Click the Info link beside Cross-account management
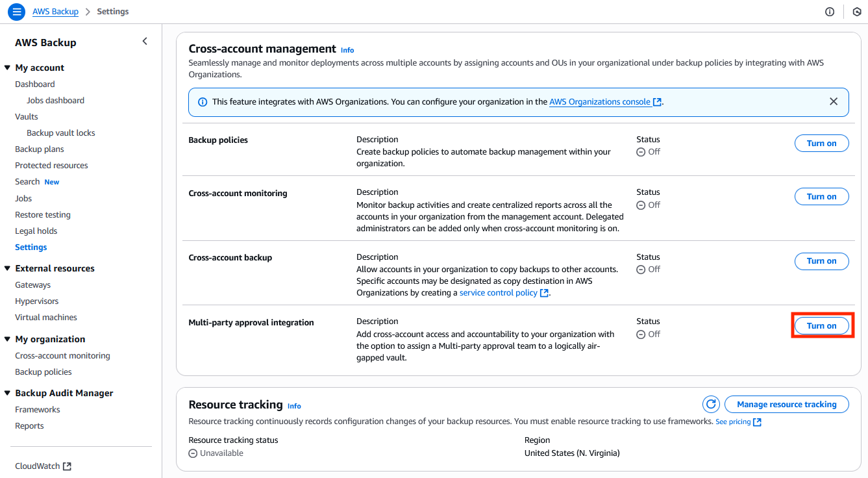 [347, 50]
